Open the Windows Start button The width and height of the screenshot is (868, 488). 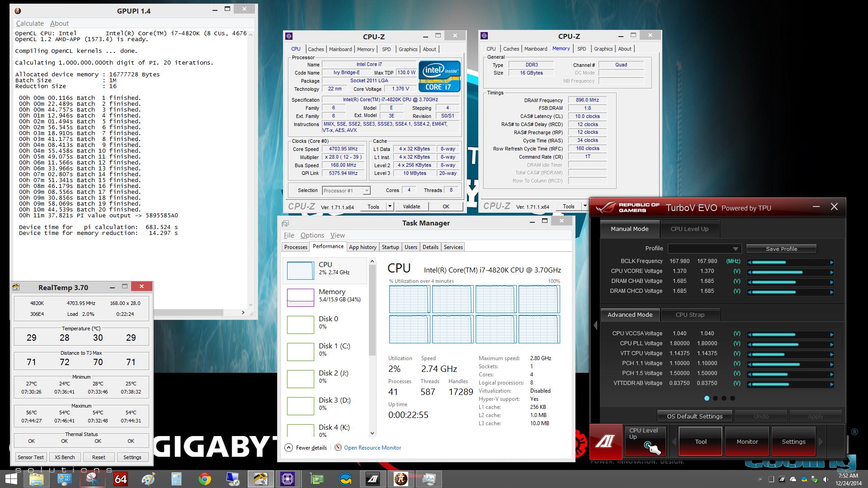(11, 479)
